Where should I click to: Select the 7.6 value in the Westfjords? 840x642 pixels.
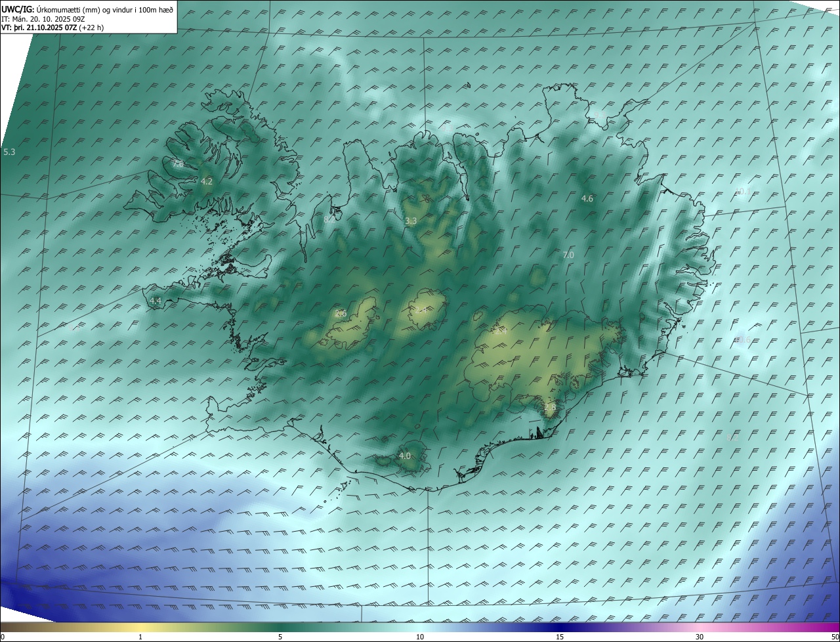pyautogui.click(x=178, y=163)
